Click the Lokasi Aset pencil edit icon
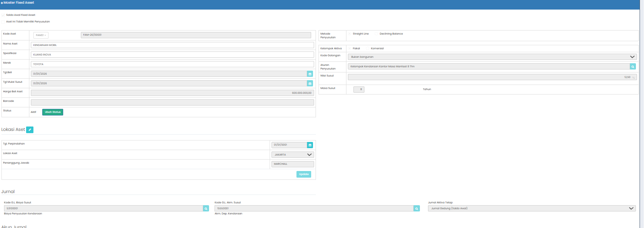The width and height of the screenshot is (644, 228). pyautogui.click(x=30, y=129)
